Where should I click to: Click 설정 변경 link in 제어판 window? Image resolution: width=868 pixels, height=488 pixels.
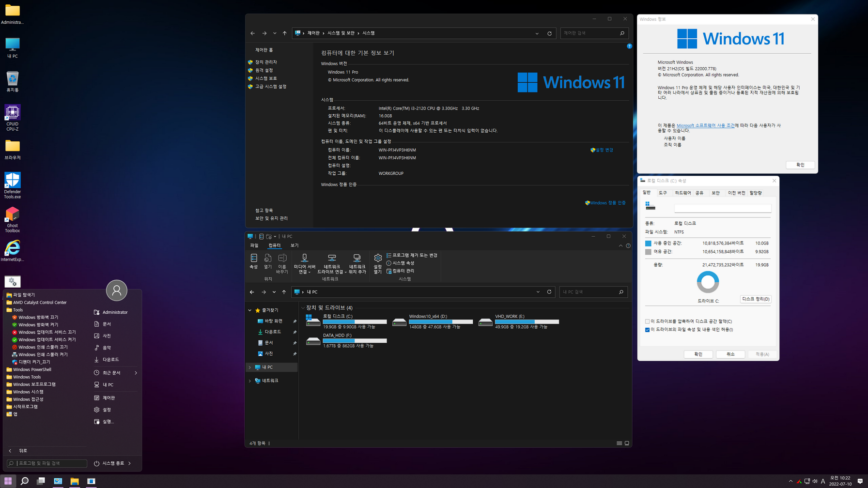pos(602,150)
